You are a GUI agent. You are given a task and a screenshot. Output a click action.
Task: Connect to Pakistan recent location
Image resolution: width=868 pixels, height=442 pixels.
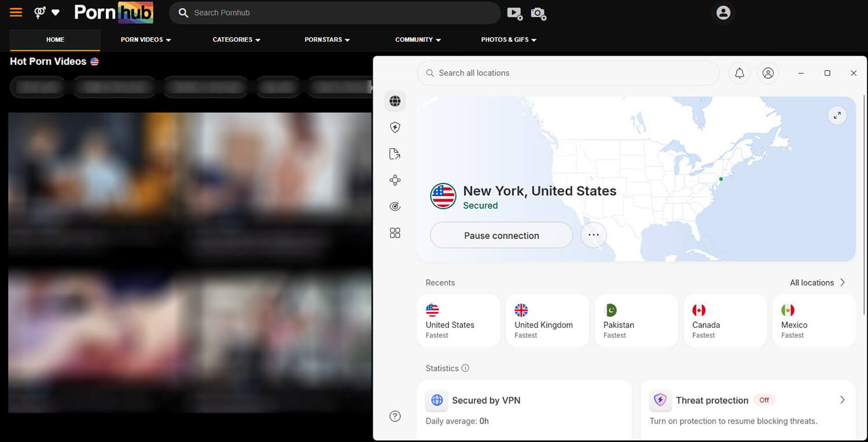[636, 321]
